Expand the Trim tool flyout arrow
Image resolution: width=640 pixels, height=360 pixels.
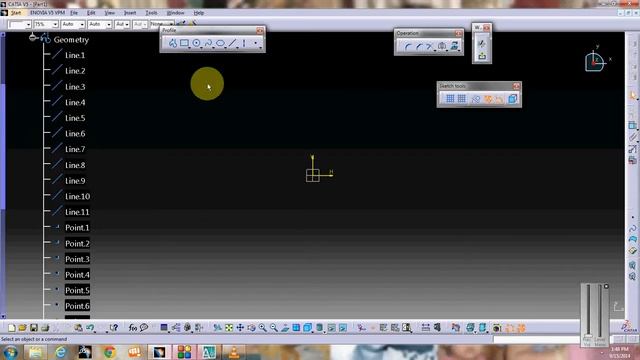pyautogui.click(x=435, y=51)
